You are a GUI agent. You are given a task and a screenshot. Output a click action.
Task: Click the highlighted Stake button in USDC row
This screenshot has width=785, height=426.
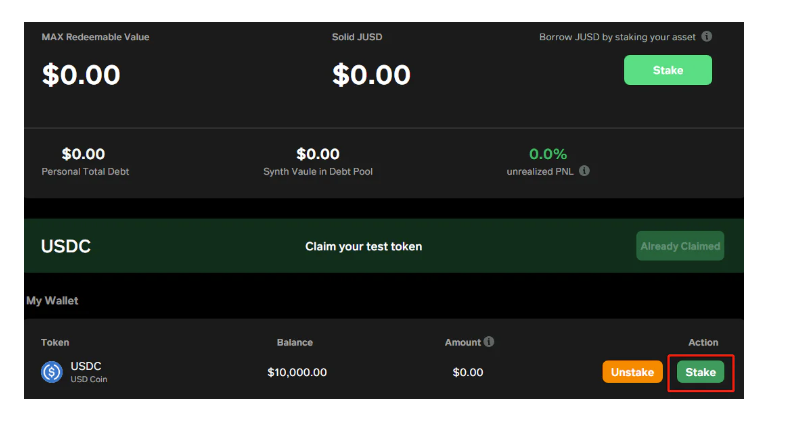[x=700, y=372]
